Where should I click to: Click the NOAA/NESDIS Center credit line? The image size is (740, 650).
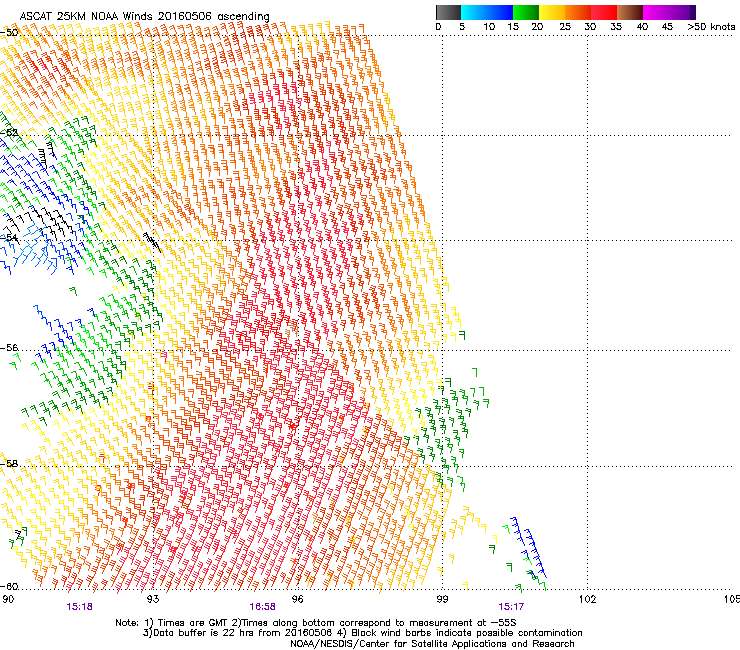click(x=432, y=644)
